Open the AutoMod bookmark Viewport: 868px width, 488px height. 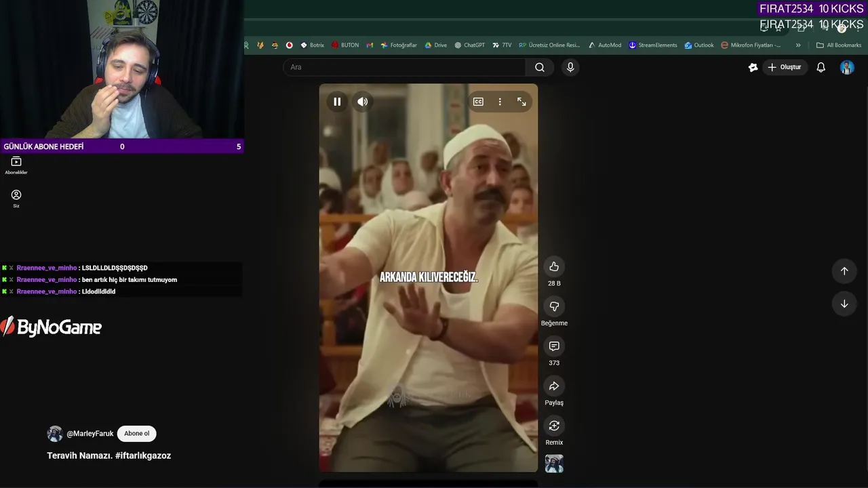pyautogui.click(x=604, y=45)
